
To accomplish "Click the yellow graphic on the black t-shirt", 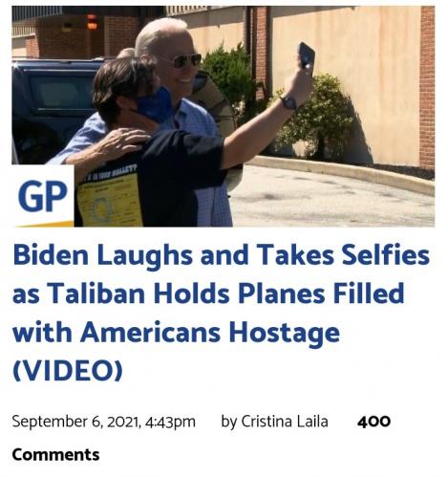I will 110,200.
